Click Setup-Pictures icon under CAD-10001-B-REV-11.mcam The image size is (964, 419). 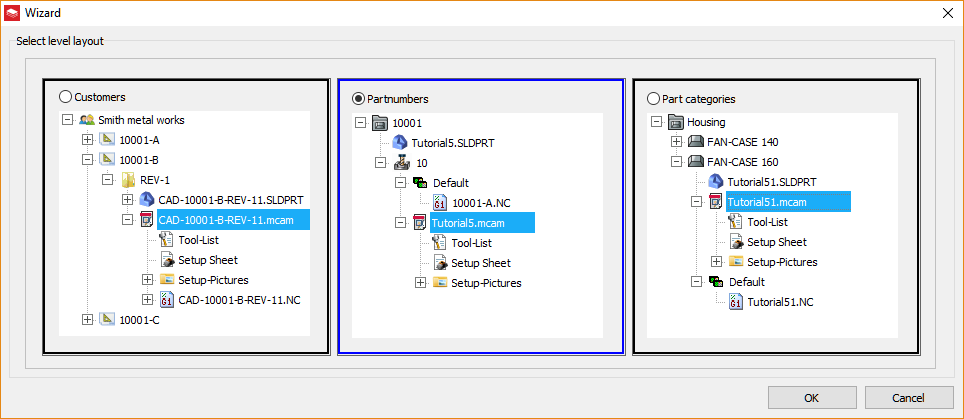167,280
